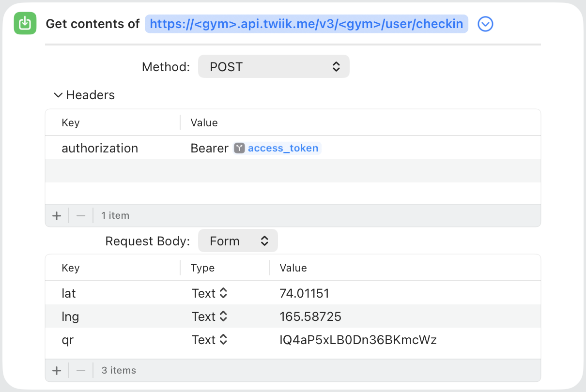
Task: Open the Method dropdown showing POST
Action: 274,66
